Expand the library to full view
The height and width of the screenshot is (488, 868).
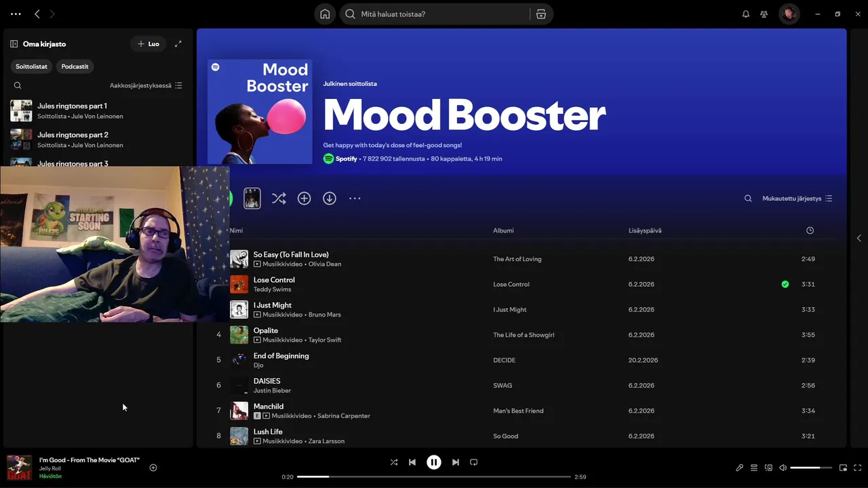coord(178,43)
